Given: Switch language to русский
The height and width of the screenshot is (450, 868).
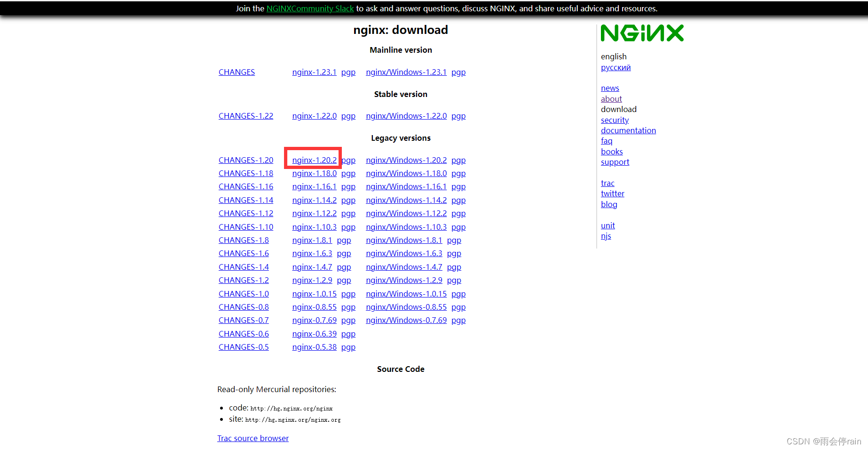Looking at the screenshot, I should [616, 67].
